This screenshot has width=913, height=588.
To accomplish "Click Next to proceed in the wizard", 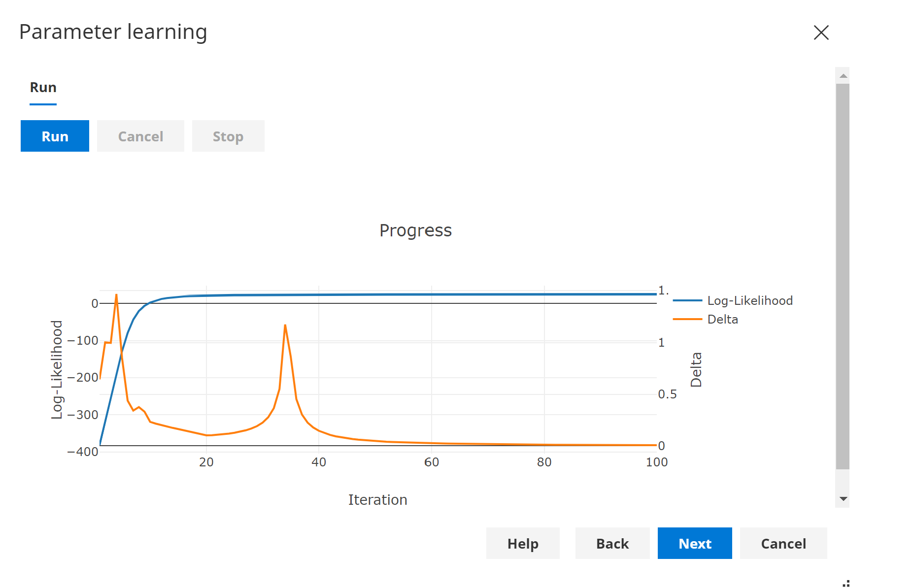I will tap(694, 543).
